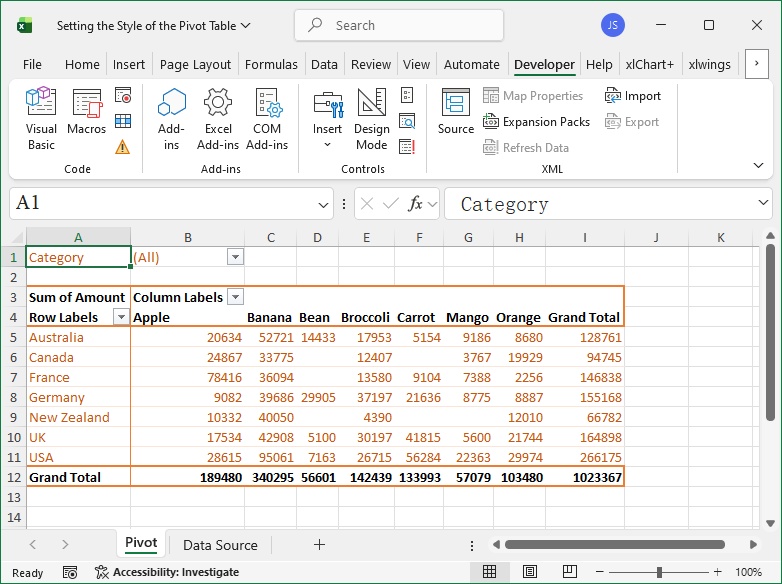782x584 pixels.
Task: Toggle Use Relative References icon
Action: point(123,121)
